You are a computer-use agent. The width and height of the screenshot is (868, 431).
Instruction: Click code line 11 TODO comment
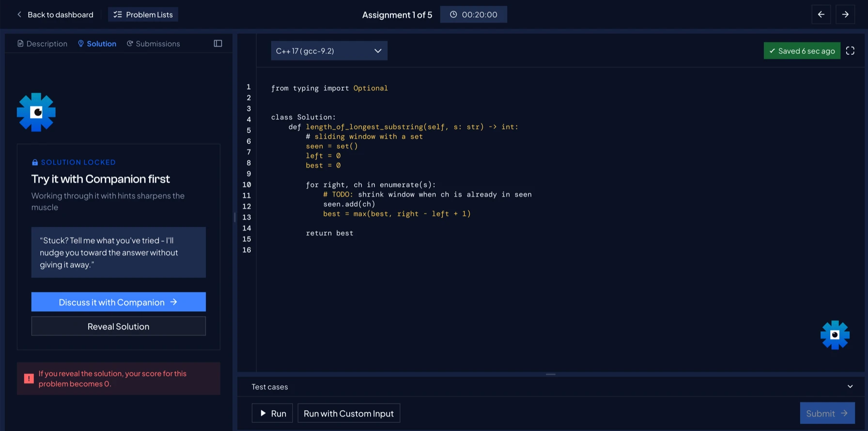427,194
